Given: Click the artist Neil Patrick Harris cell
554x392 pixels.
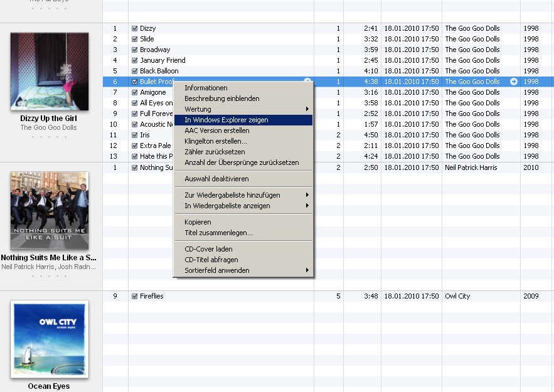Looking at the screenshot, I should point(471,167).
